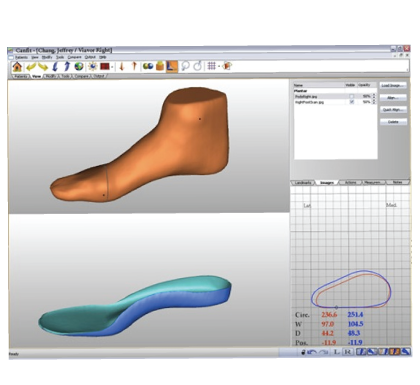Toggle the orange highlighted view icon in status bar
The image size is (420, 385).
(x=394, y=352)
